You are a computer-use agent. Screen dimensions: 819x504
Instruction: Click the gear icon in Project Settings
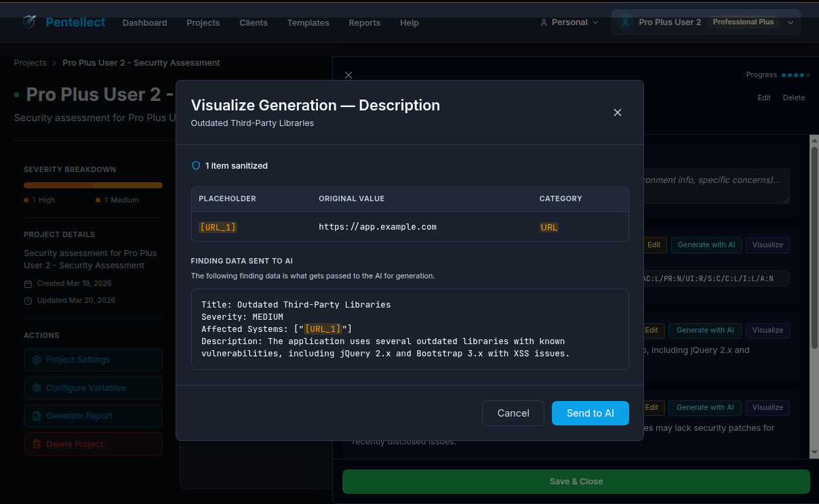pos(37,360)
